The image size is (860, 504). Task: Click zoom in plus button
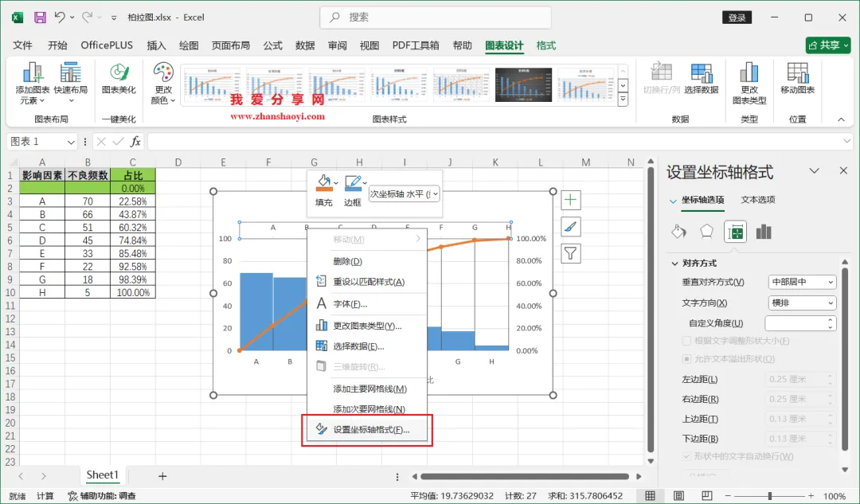[811, 496]
